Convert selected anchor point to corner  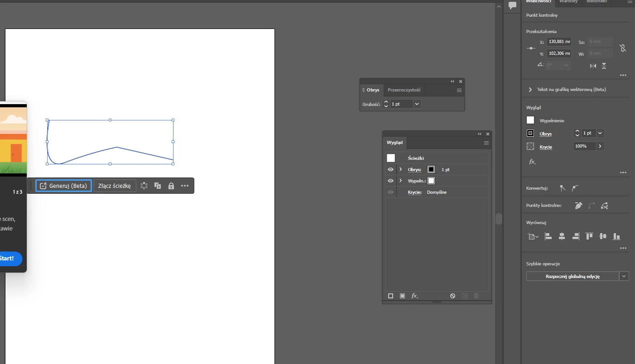click(x=563, y=188)
